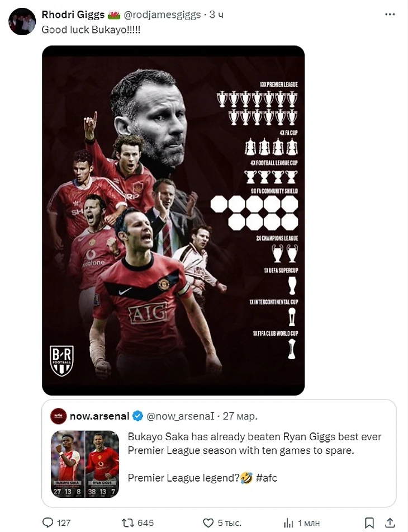Open the now.arsenal account avatar
Image resolution: width=408 pixels, height=532 pixels.
pos(58,416)
